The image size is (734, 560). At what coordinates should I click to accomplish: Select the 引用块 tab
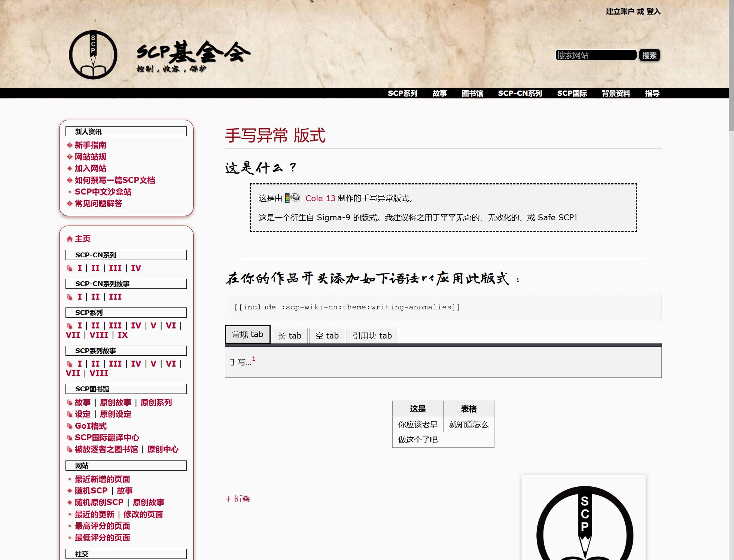(372, 336)
